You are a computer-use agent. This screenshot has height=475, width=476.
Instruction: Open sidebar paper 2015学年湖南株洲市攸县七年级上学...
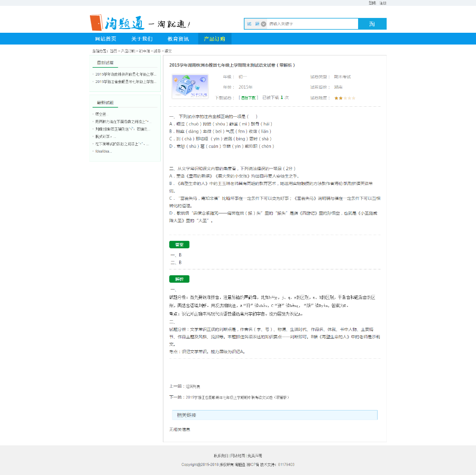tap(126, 74)
